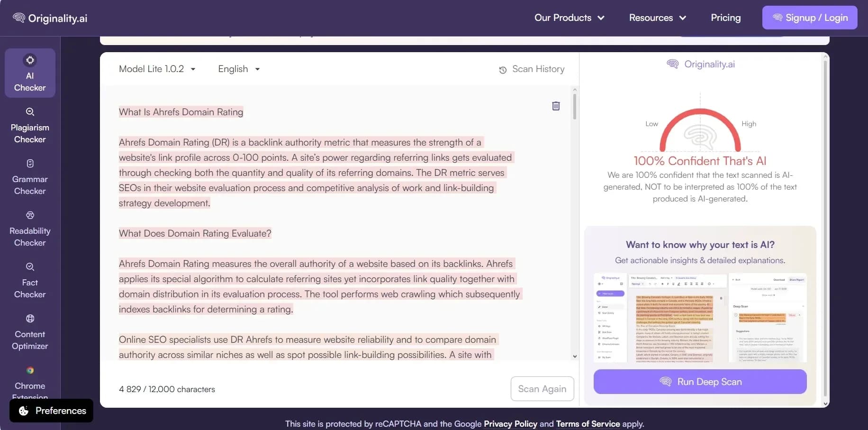Click the Signup / Login button

(810, 18)
